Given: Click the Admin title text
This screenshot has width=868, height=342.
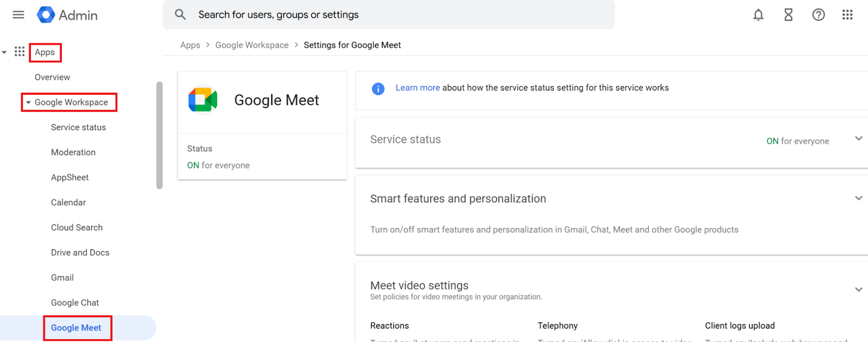Looking at the screenshot, I should tap(78, 15).
